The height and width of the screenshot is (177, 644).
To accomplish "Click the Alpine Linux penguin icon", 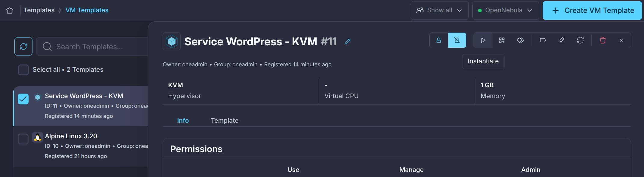I will (38, 137).
